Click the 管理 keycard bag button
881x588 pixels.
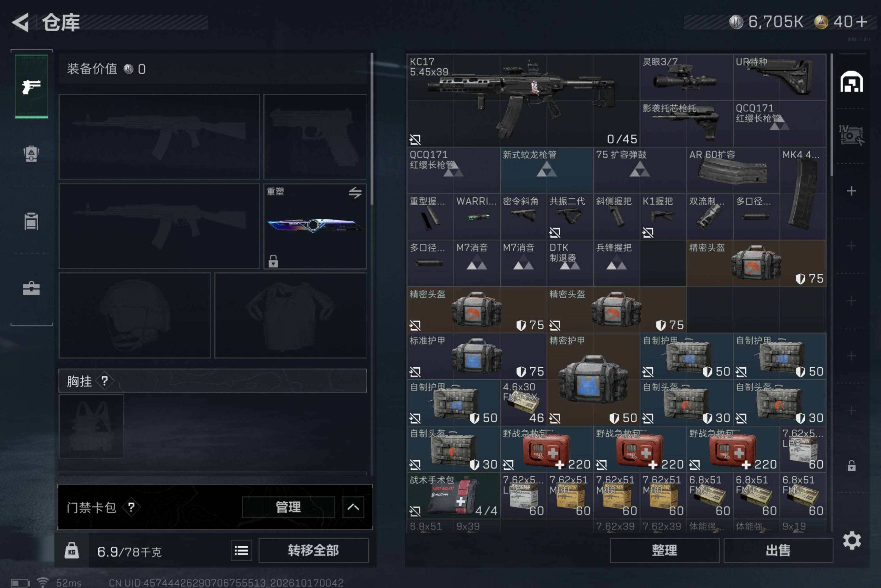tap(288, 507)
